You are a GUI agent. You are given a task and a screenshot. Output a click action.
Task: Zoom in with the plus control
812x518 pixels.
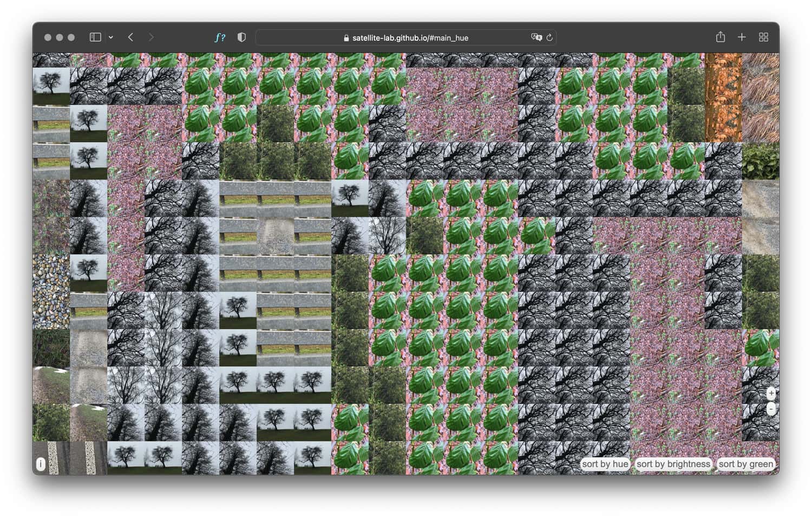point(771,393)
